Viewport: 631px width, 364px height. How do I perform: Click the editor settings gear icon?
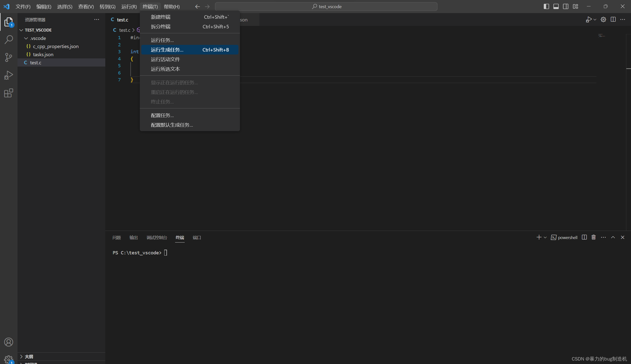click(x=603, y=19)
